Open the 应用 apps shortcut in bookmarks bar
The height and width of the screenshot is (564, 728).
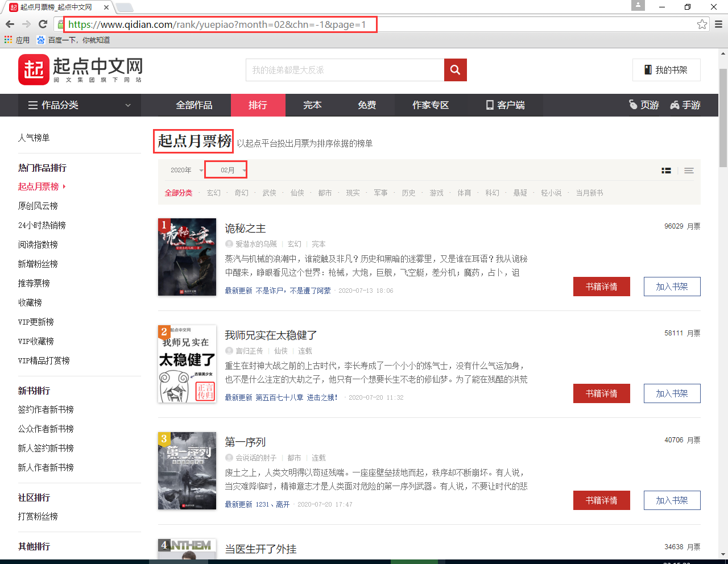pos(17,40)
